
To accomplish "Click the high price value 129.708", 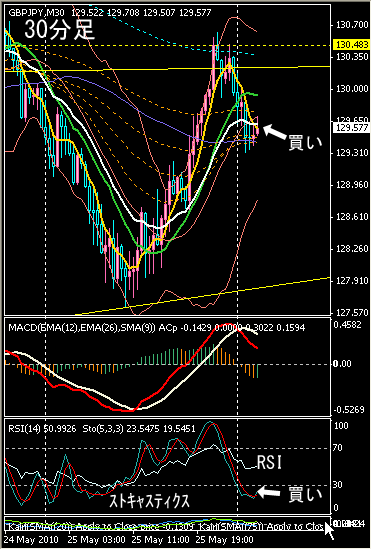I will pyautogui.click(x=123, y=13).
